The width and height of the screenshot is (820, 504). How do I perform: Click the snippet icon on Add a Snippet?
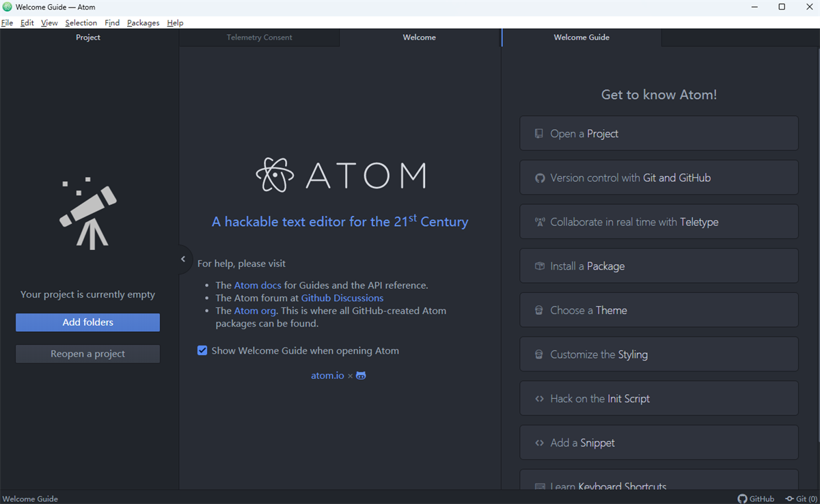[x=539, y=443]
